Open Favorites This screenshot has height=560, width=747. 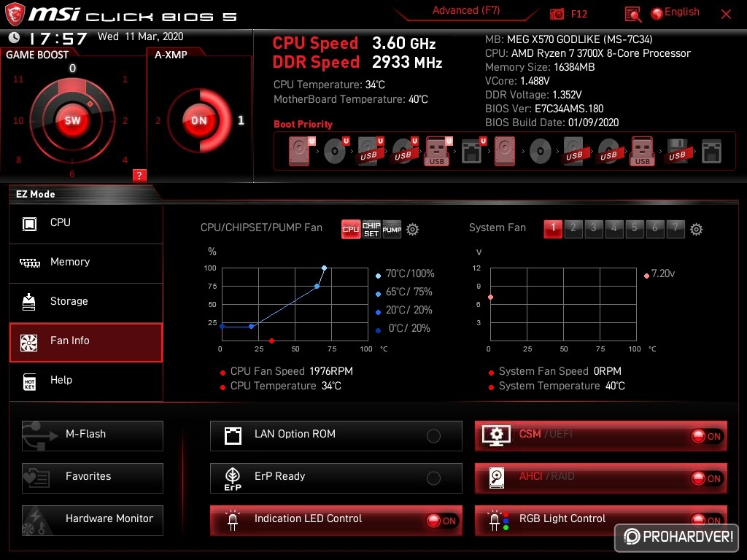click(x=93, y=478)
